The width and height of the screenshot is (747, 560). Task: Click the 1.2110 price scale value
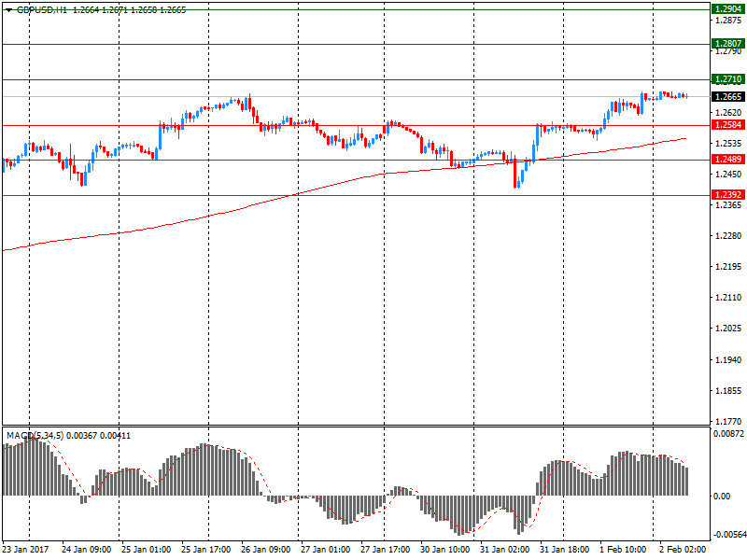[x=728, y=298]
